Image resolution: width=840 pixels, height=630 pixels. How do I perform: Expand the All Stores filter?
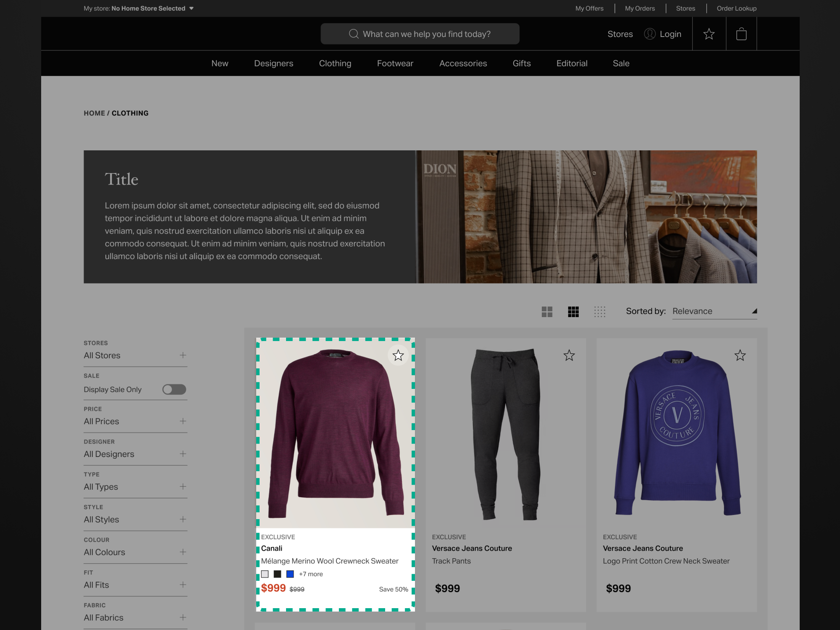[183, 355]
